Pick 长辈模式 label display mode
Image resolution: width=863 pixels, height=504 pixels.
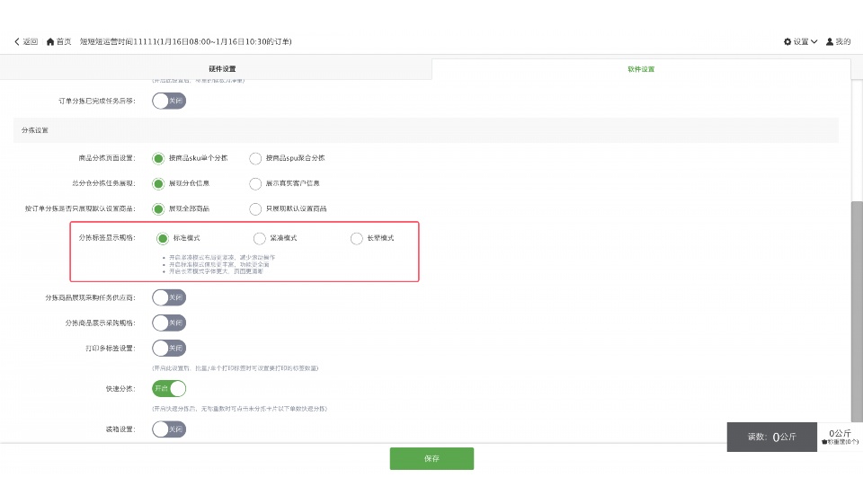(357, 238)
